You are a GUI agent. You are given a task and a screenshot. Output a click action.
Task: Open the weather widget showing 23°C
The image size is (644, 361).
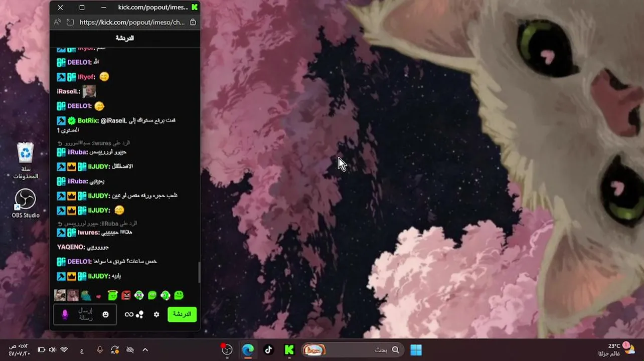coord(616,349)
